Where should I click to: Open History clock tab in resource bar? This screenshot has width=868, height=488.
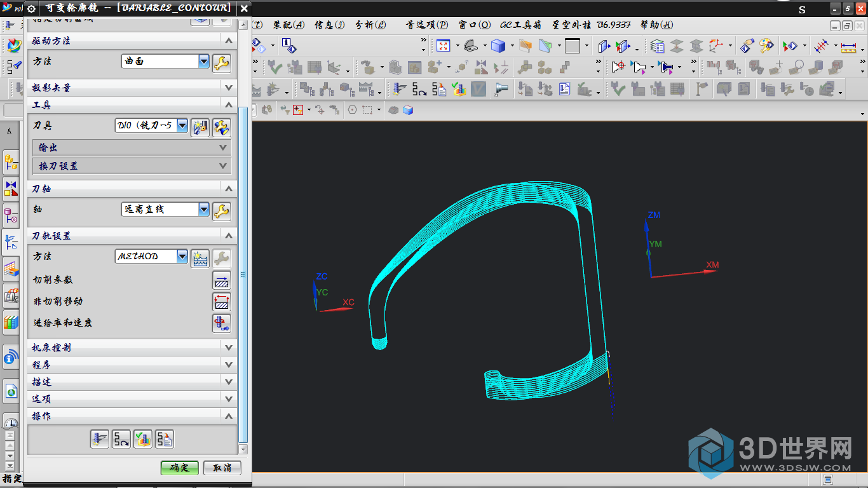click(x=11, y=423)
